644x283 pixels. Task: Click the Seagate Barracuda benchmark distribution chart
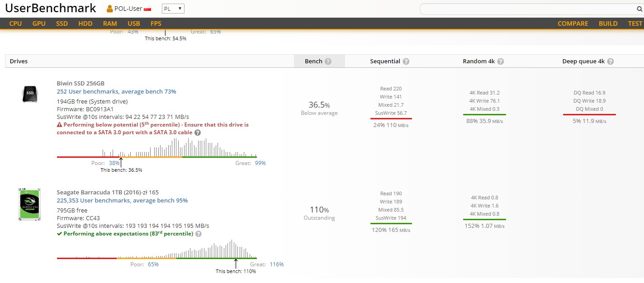[156, 249]
